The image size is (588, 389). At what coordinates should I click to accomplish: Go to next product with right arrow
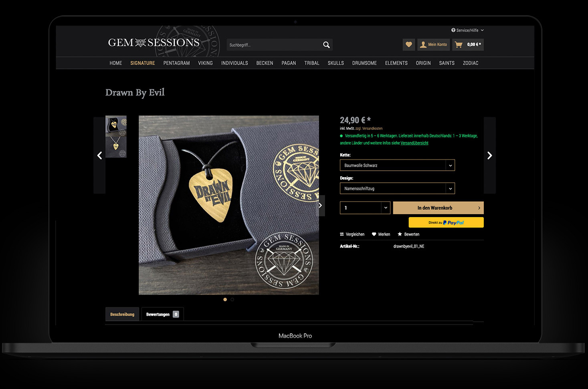[489, 155]
